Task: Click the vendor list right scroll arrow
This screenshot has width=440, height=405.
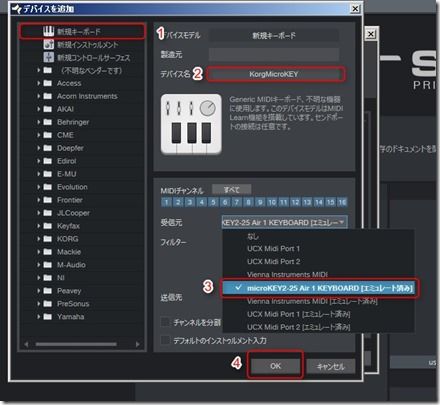Action: click(138, 344)
